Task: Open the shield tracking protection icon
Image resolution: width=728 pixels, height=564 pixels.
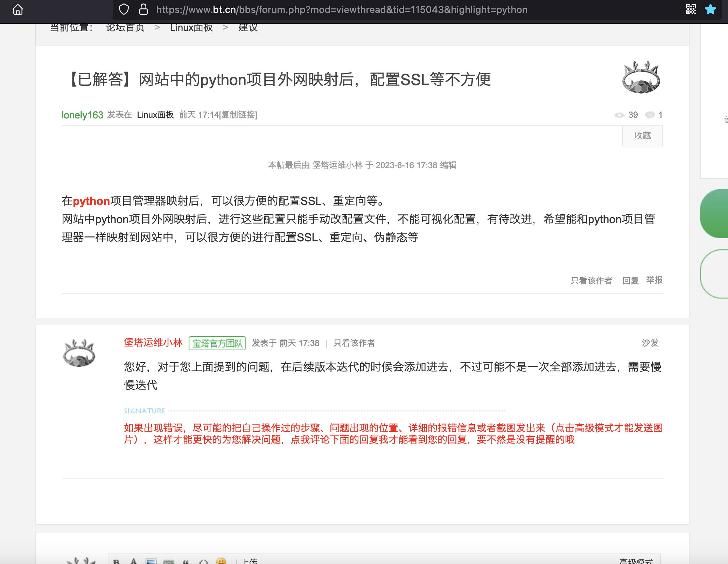Action: (124, 9)
